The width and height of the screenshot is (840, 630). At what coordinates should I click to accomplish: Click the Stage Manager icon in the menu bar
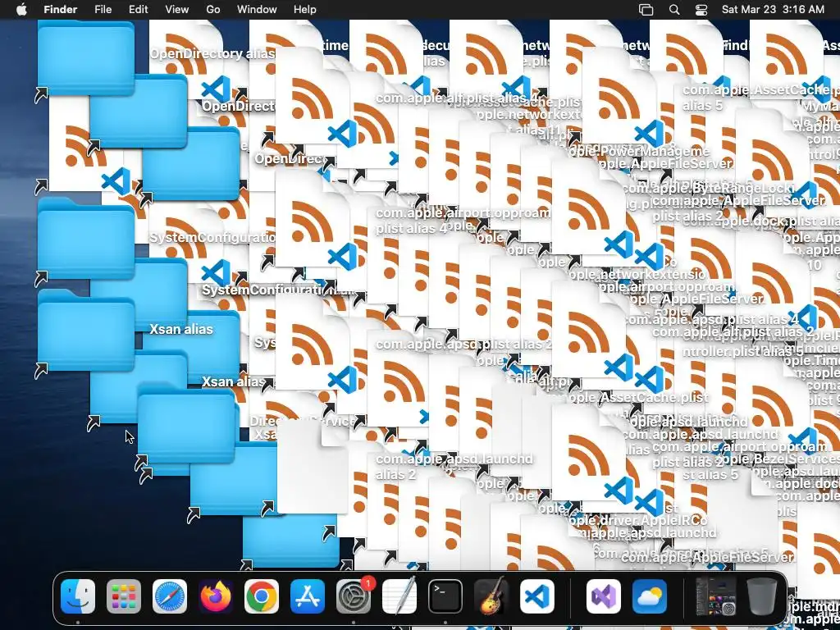[x=646, y=10]
